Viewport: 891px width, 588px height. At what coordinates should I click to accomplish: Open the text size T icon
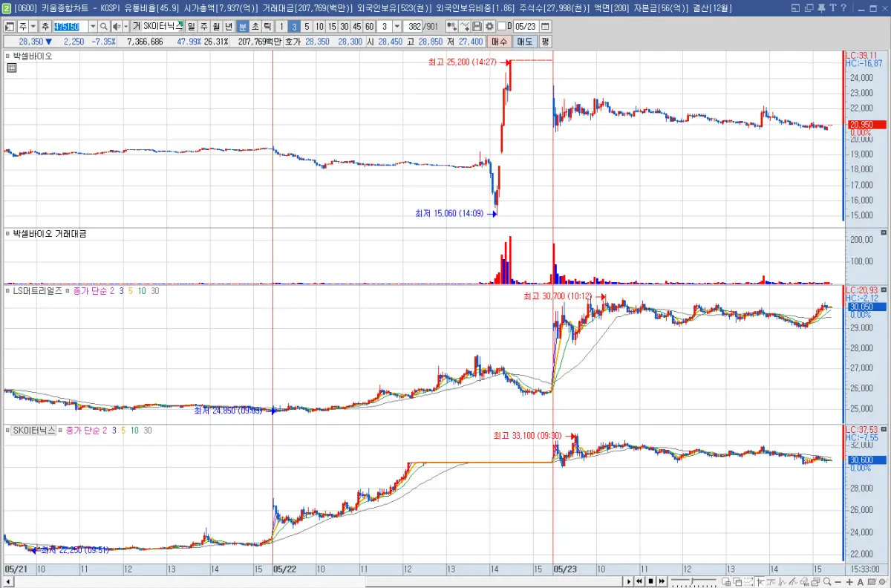(835, 8)
